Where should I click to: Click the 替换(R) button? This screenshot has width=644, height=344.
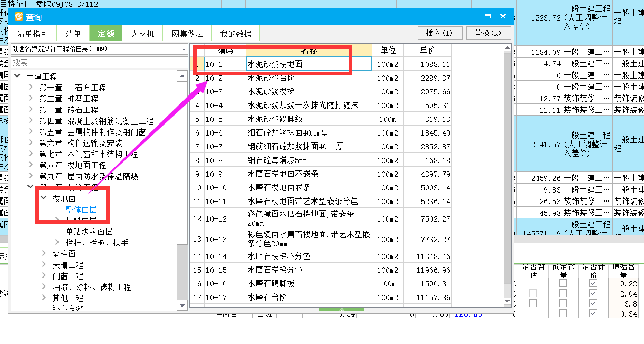click(x=488, y=33)
